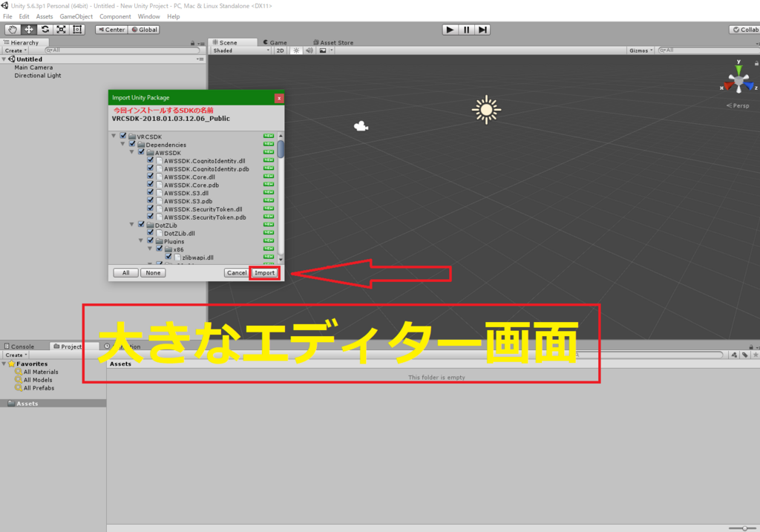Open Project panel Create dropdown
Image resolution: width=760 pixels, height=532 pixels.
pyautogui.click(x=16, y=355)
